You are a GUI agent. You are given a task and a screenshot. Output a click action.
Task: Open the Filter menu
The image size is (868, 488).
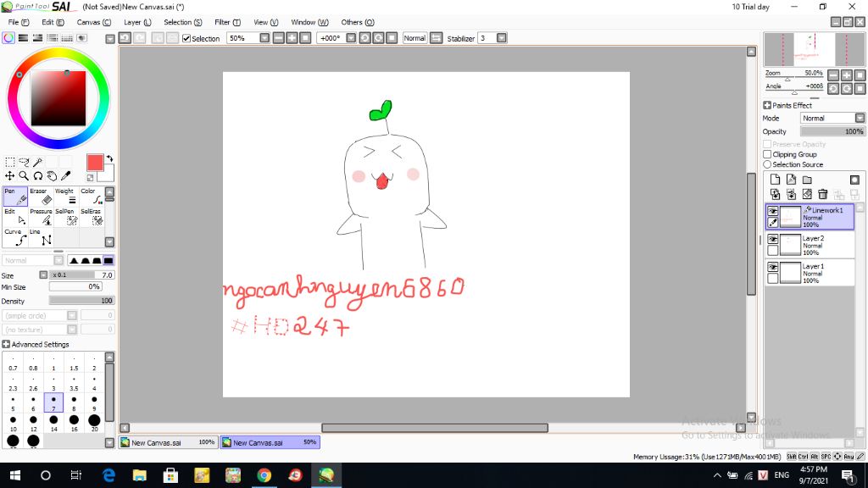coord(227,22)
